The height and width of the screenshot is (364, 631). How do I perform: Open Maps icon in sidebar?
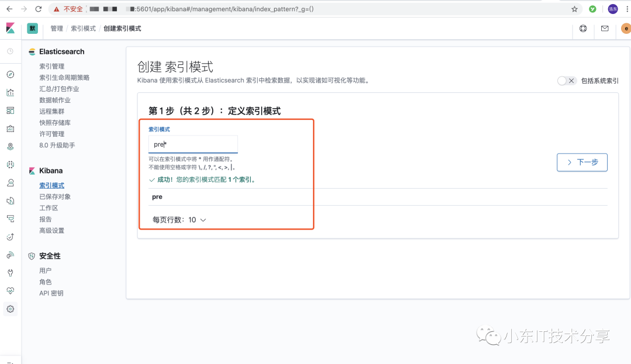tap(11, 147)
